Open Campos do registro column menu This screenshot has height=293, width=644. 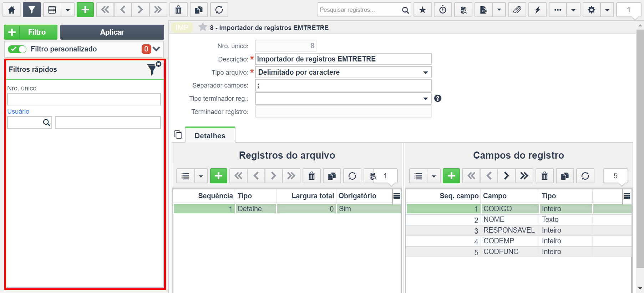(627, 196)
